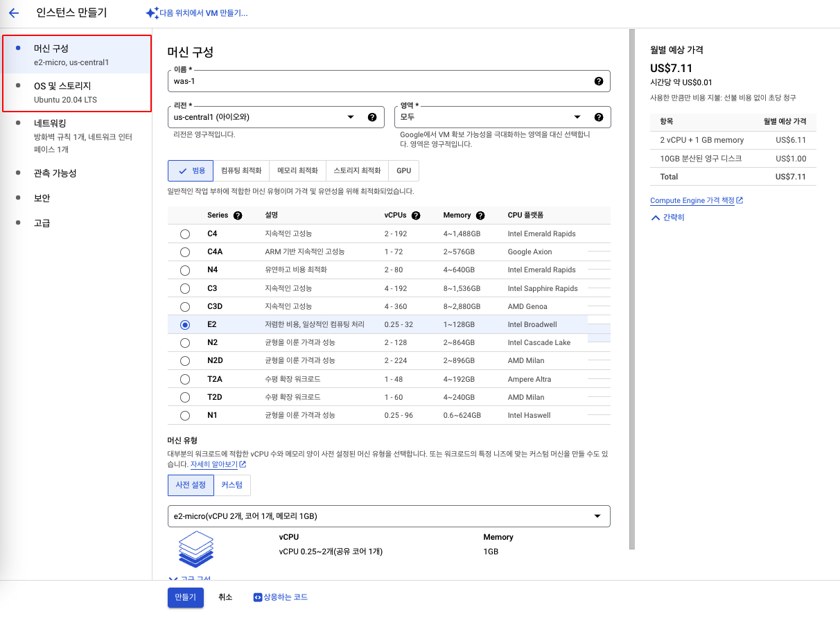Click the 만들기 button

pyautogui.click(x=186, y=597)
